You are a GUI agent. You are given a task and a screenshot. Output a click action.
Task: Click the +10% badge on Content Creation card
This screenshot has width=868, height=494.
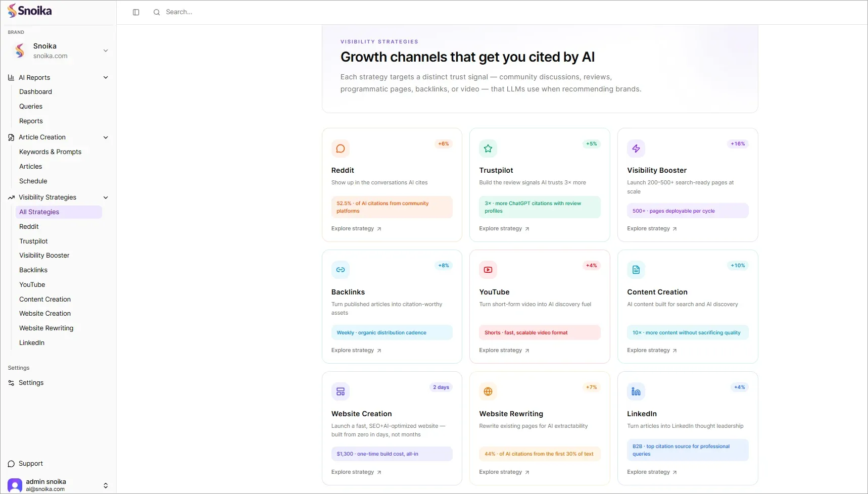tap(738, 266)
